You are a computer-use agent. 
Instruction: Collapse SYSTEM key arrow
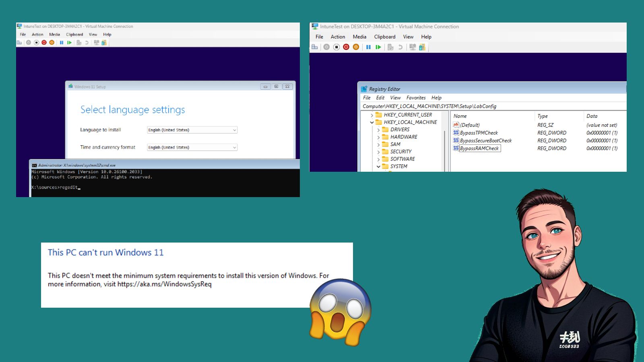coord(378,167)
